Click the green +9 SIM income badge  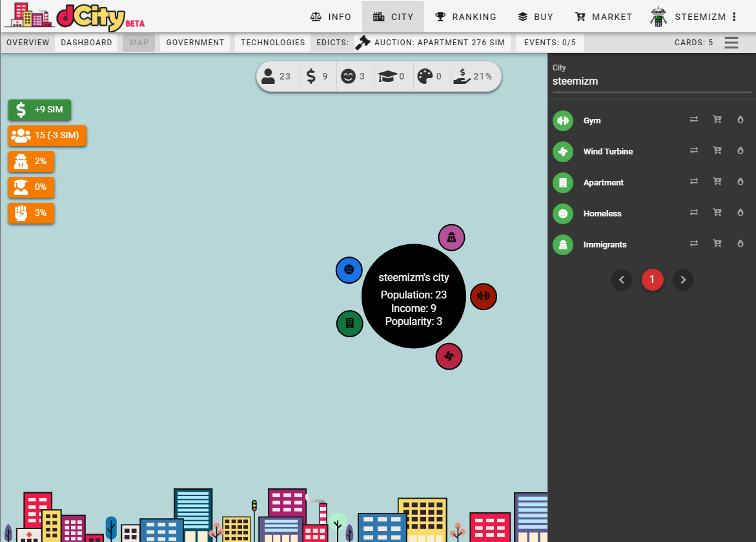coord(40,110)
